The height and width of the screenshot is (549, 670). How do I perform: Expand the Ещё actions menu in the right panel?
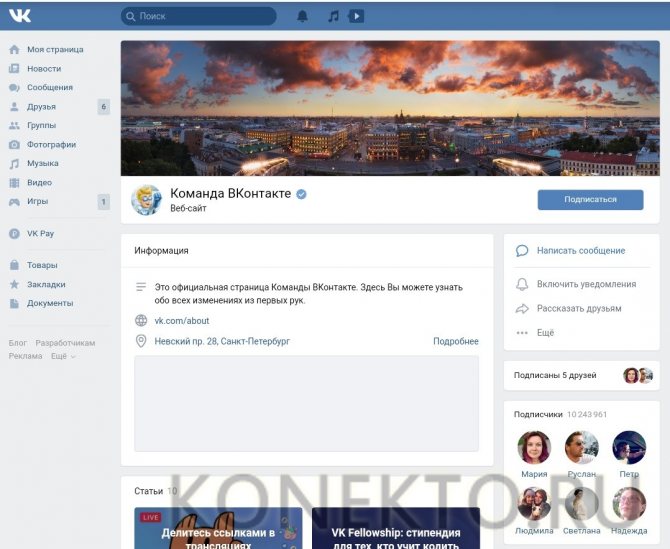[545, 332]
